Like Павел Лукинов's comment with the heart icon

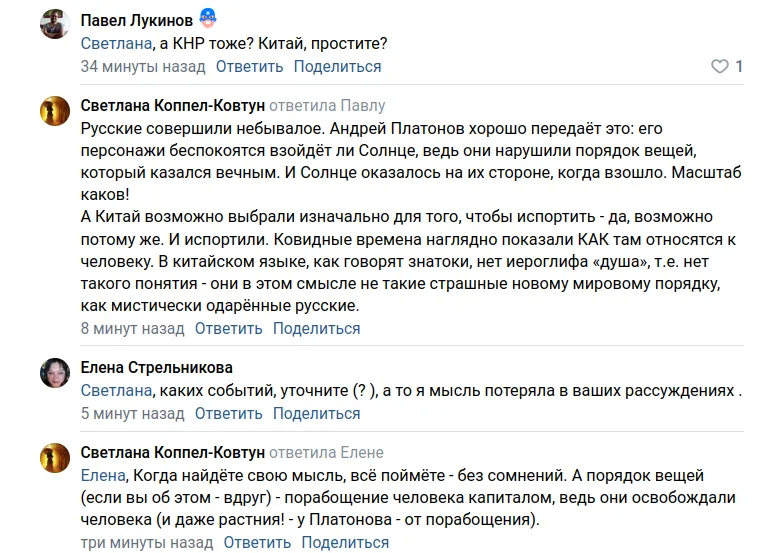coord(720,67)
